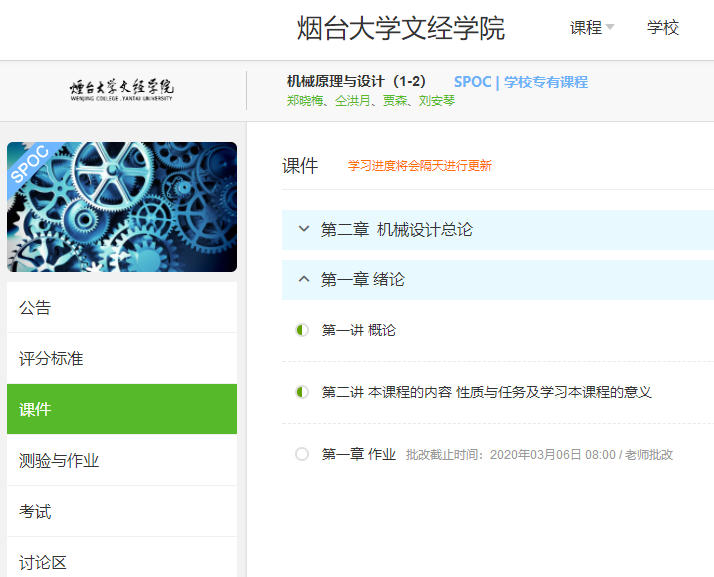This screenshot has width=714, height=577.
Task: Open lecture 第二讲 本课程的内容 性质与任务
Action: point(486,392)
